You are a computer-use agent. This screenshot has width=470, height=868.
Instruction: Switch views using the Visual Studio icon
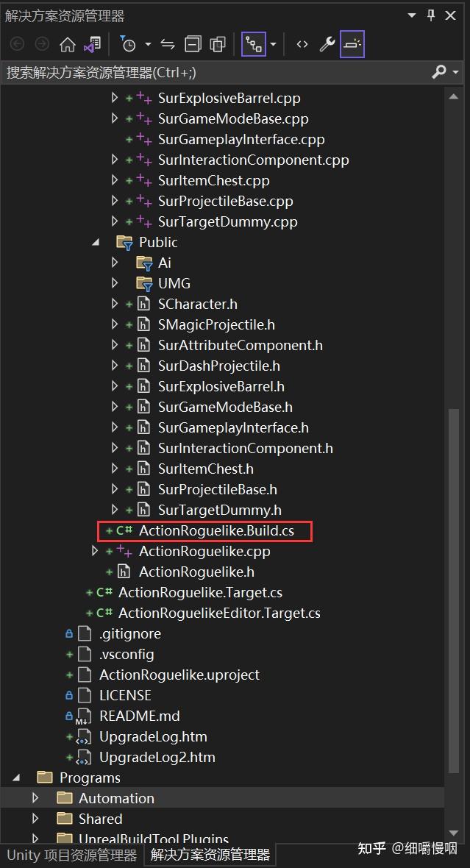point(92,45)
